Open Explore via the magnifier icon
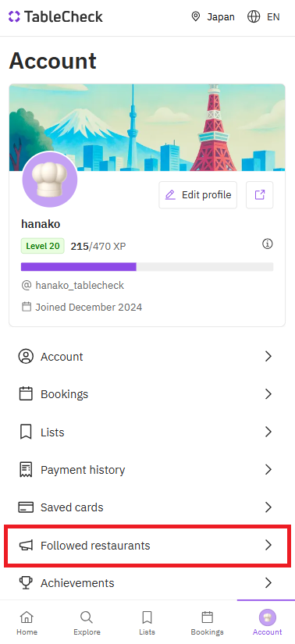The height and width of the screenshot is (644, 295). [x=87, y=617]
